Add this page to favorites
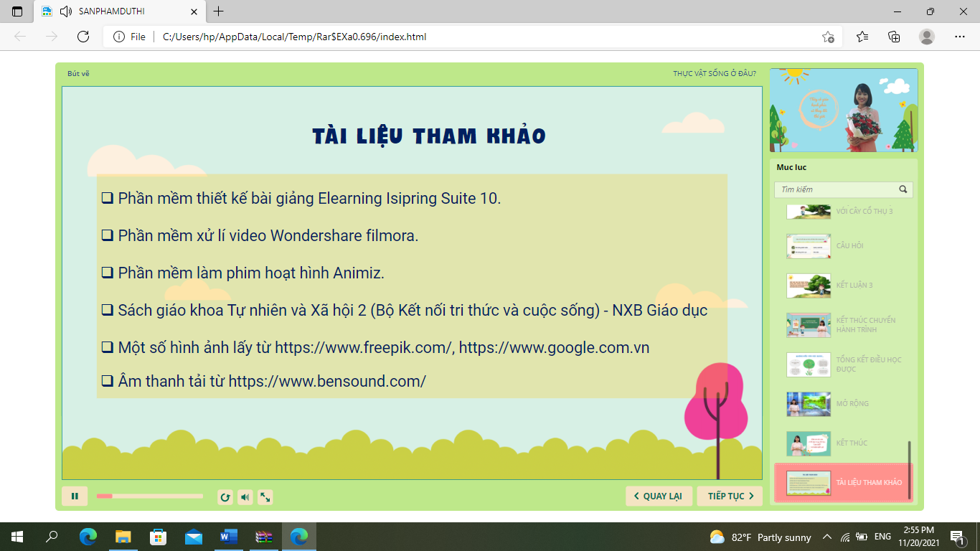The height and width of the screenshot is (551, 980). tap(828, 37)
